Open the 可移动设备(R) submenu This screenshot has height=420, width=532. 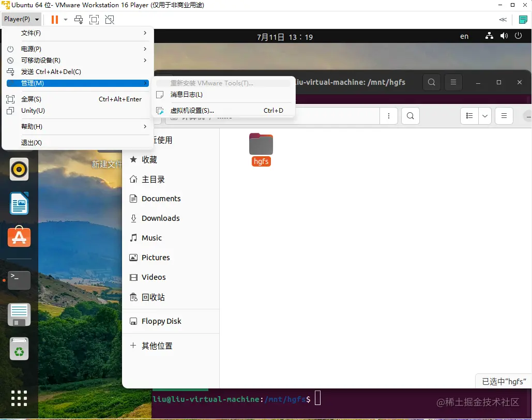tap(78, 61)
